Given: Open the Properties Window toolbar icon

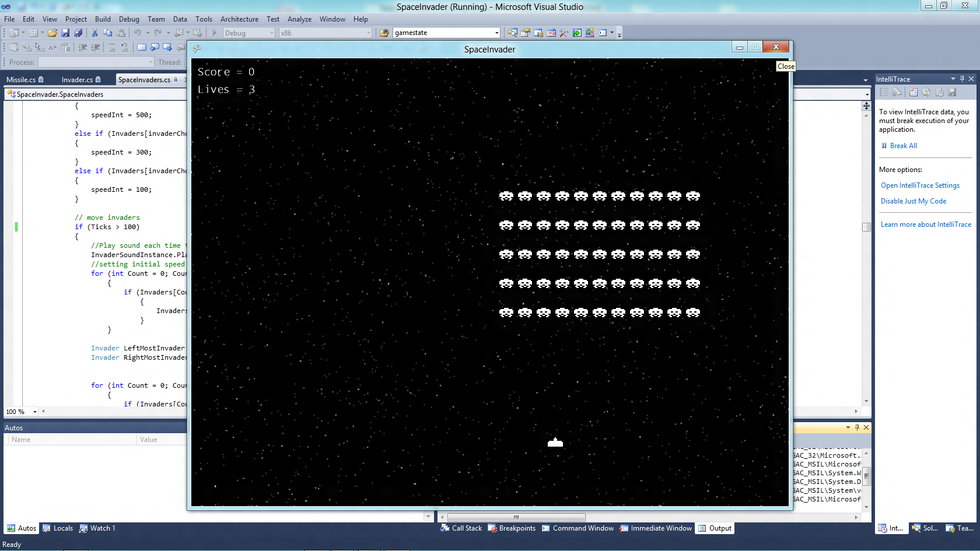Looking at the screenshot, I should pos(525,33).
